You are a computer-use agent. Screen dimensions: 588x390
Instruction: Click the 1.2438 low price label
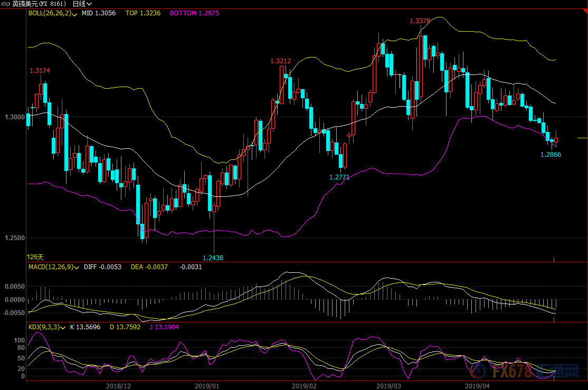pos(213,258)
